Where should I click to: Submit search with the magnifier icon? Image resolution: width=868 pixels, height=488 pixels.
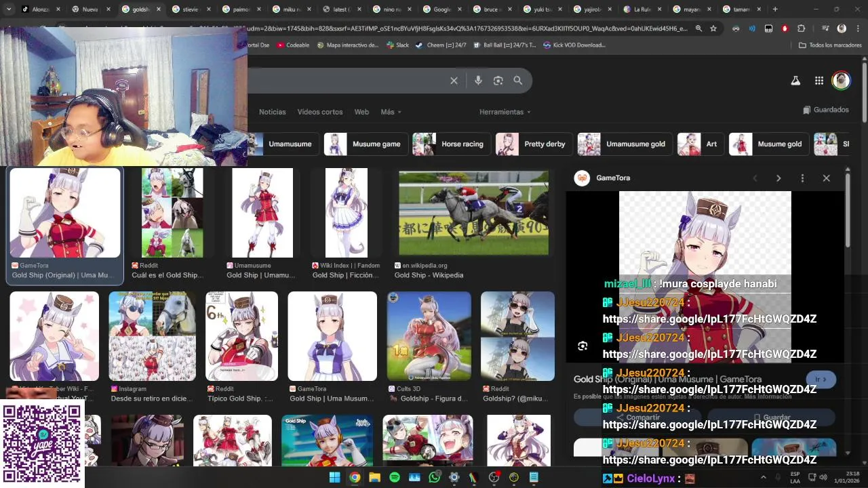(x=517, y=81)
